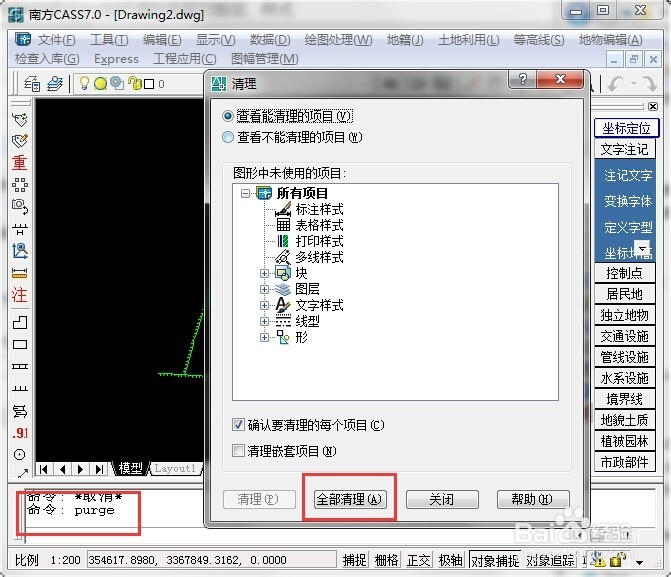671x577 pixels.
Task: Select 表格样式 in the purge tree
Action: tap(319, 225)
